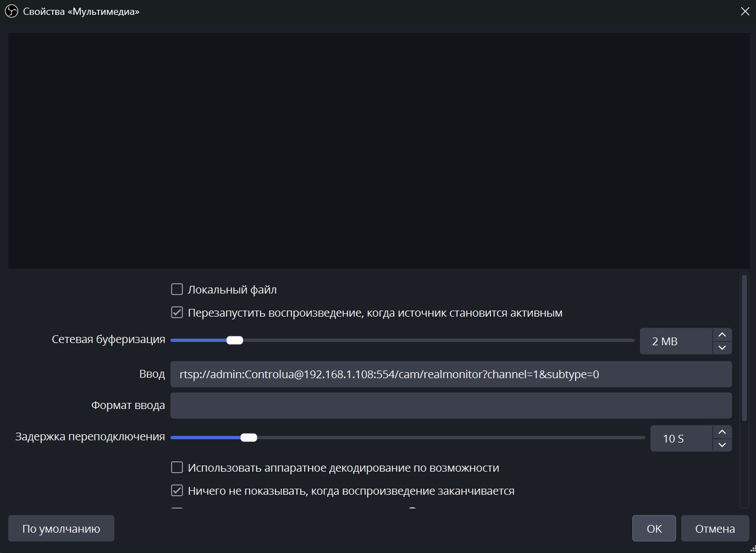Viewport: 756px width, 553px height.
Task: Click the «Отмена» button
Action: point(715,528)
